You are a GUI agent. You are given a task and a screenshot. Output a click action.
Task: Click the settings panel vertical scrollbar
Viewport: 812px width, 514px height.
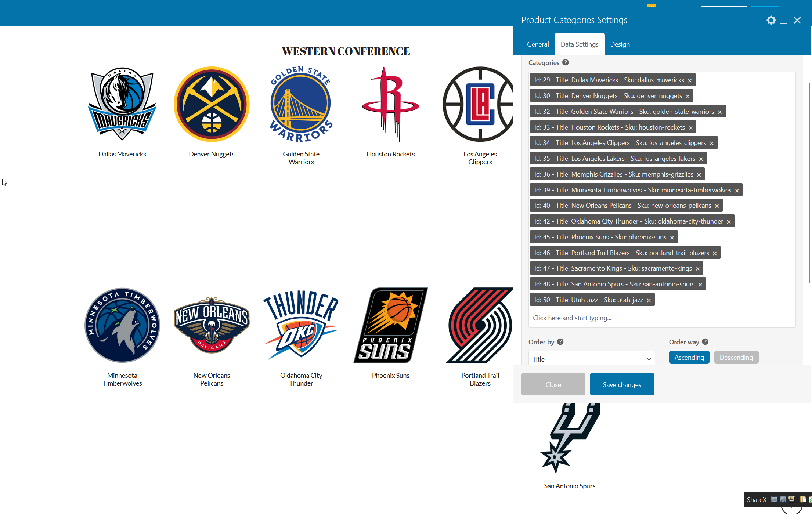pos(809,184)
